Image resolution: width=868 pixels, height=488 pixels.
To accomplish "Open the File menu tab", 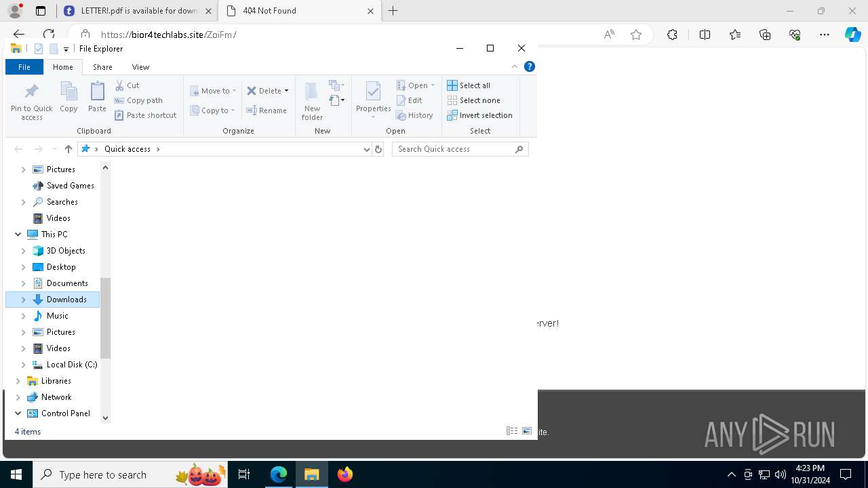I will pos(24,67).
